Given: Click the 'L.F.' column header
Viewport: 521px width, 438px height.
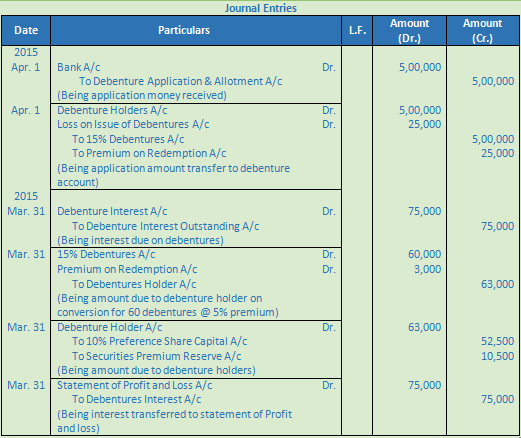Looking at the screenshot, I should [357, 30].
